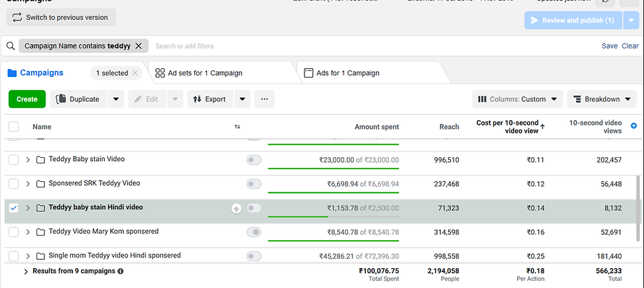Check the Sponsered SRK Teddyy Video checkbox
The height and width of the screenshot is (288, 644).
(x=14, y=184)
